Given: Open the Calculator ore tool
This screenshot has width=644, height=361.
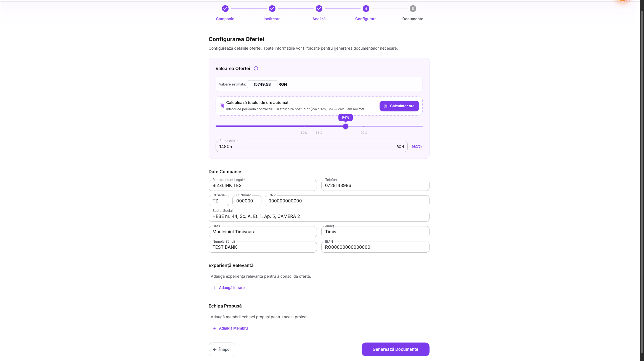Looking at the screenshot, I should point(399,106).
